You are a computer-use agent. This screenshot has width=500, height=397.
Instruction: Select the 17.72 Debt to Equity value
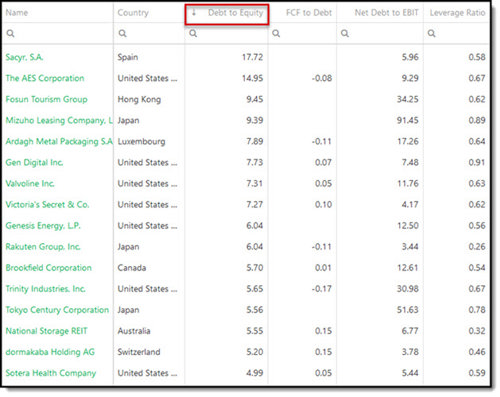tap(252, 57)
